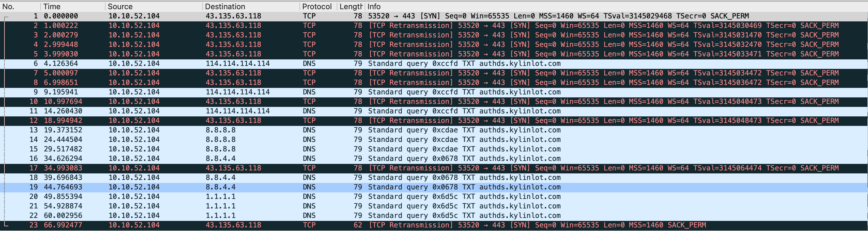Screen dimensions: 868x231
Task: Click destination 1.1.1.1 in packet 20 row
Action: click(x=221, y=197)
